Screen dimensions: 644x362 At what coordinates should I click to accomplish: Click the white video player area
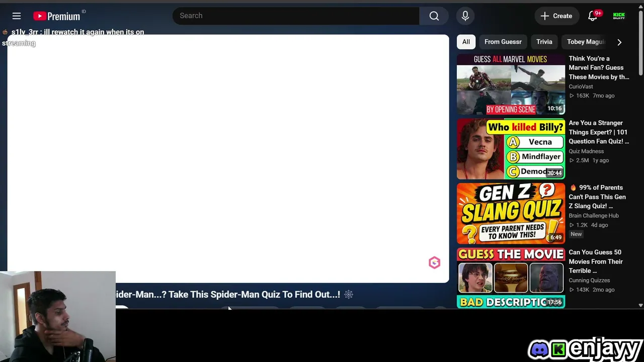[x=228, y=158]
